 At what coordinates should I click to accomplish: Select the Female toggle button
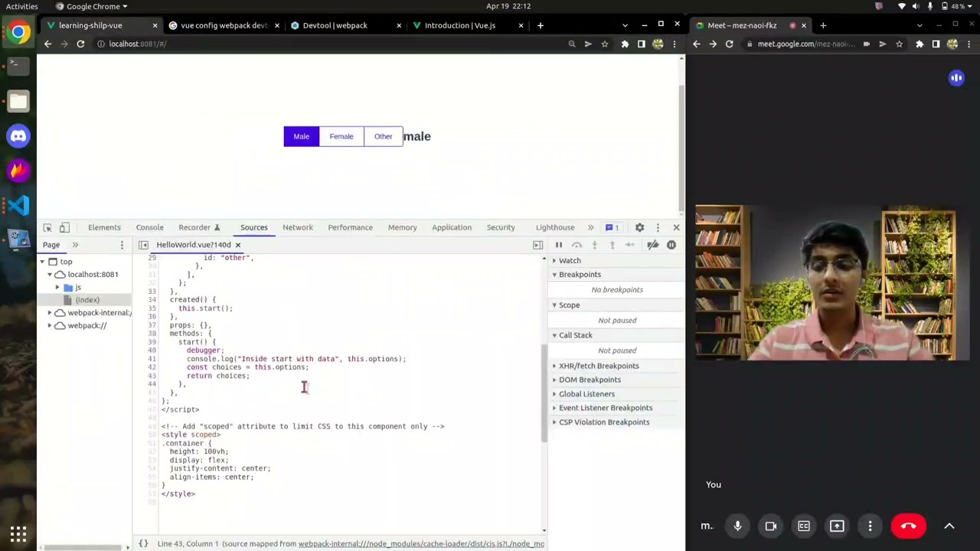[x=341, y=136]
